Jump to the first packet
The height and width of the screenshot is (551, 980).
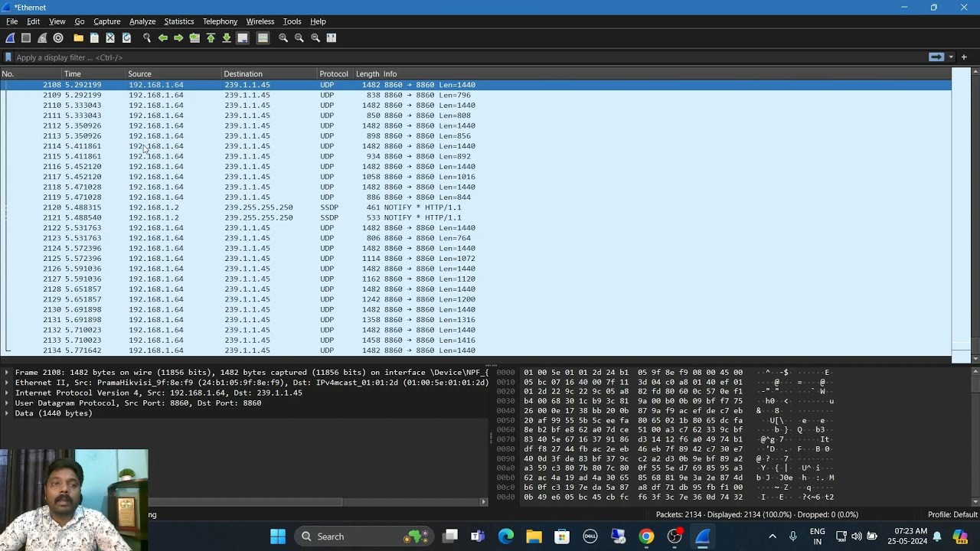coord(211,37)
